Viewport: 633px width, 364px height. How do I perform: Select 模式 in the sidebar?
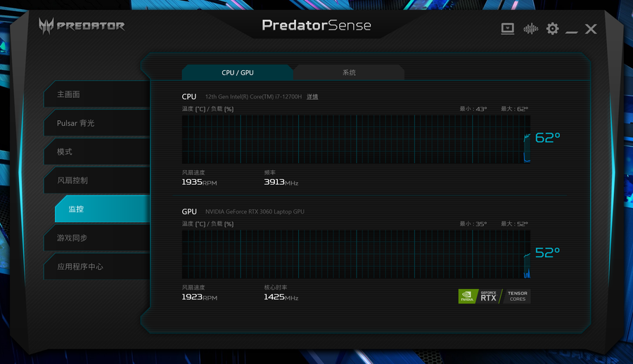[x=96, y=152]
